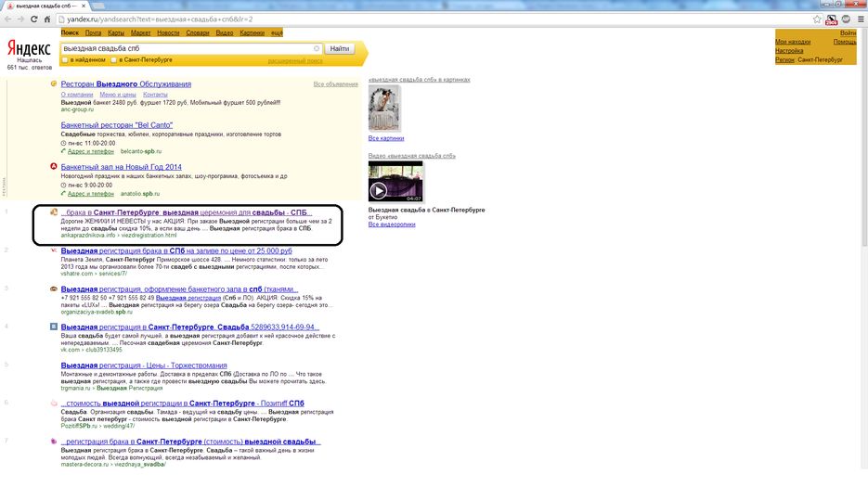The width and height of the screenshot is (868, 487).
Task: Open Настройка settings link
Action: click(x=789, y=51)
